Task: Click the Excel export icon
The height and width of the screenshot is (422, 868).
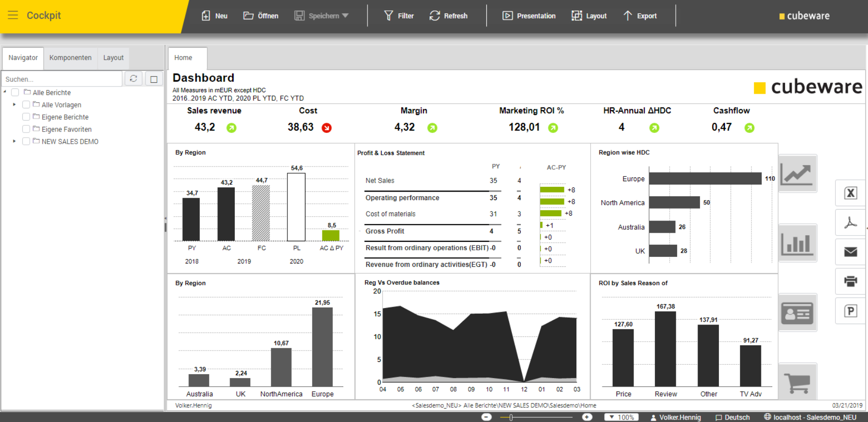Action: 850,193
